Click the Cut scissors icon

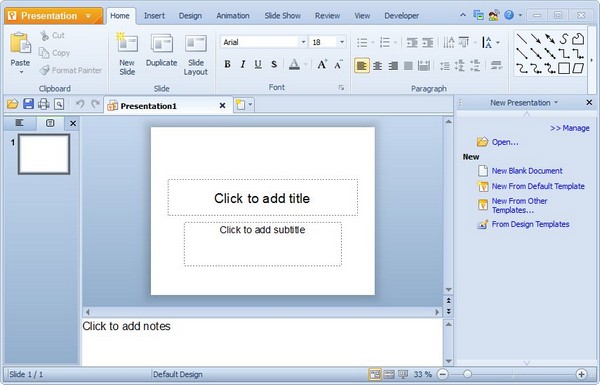coord(44,36)
